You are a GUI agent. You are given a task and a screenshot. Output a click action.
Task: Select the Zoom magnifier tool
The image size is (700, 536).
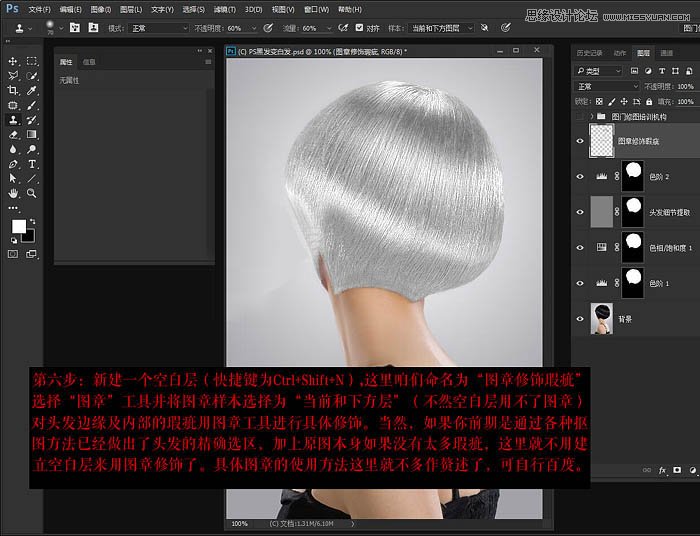tap(32, 192)
